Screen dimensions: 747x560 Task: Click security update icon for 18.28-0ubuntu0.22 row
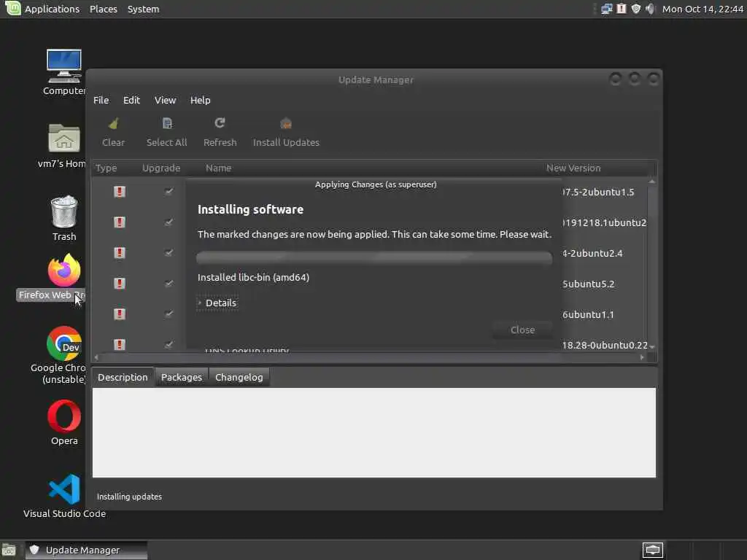(x=119, y=344)
